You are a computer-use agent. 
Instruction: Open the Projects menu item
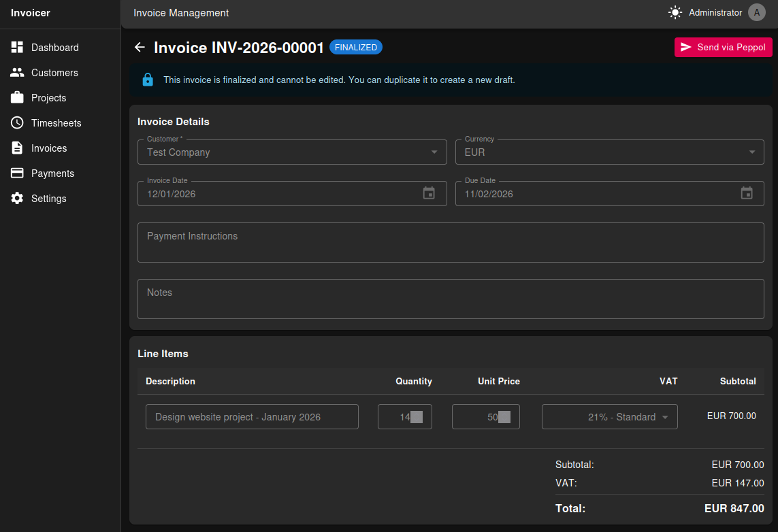(60, 98)
